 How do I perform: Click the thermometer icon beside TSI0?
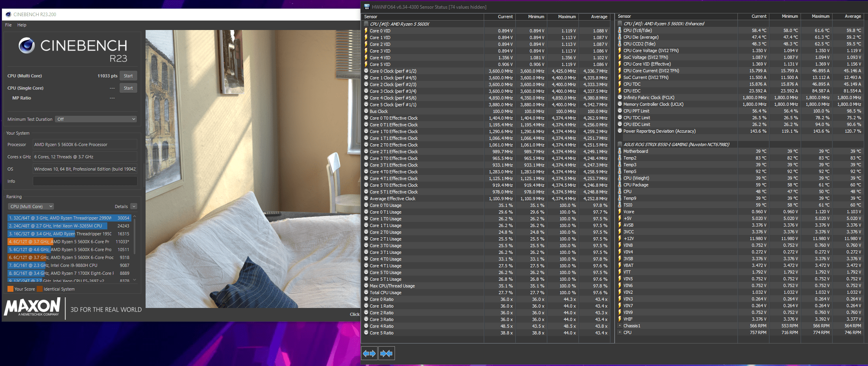point(620,205)
